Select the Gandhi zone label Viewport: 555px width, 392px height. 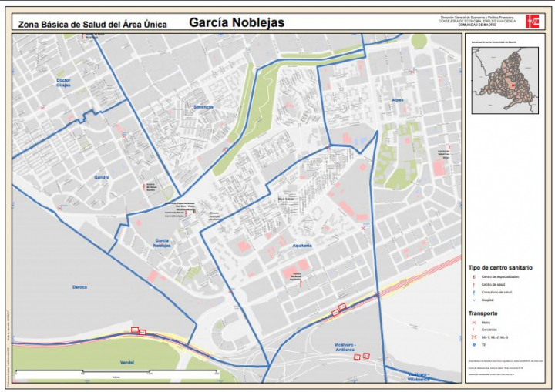tap(102, 177)
